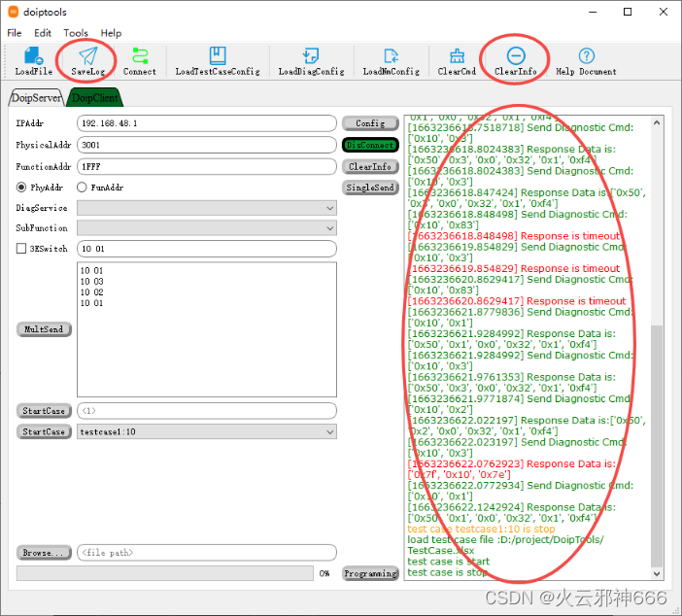
Task: Click the FunctionAddr field showing 1FFF
Action: [x=207, y=166]
